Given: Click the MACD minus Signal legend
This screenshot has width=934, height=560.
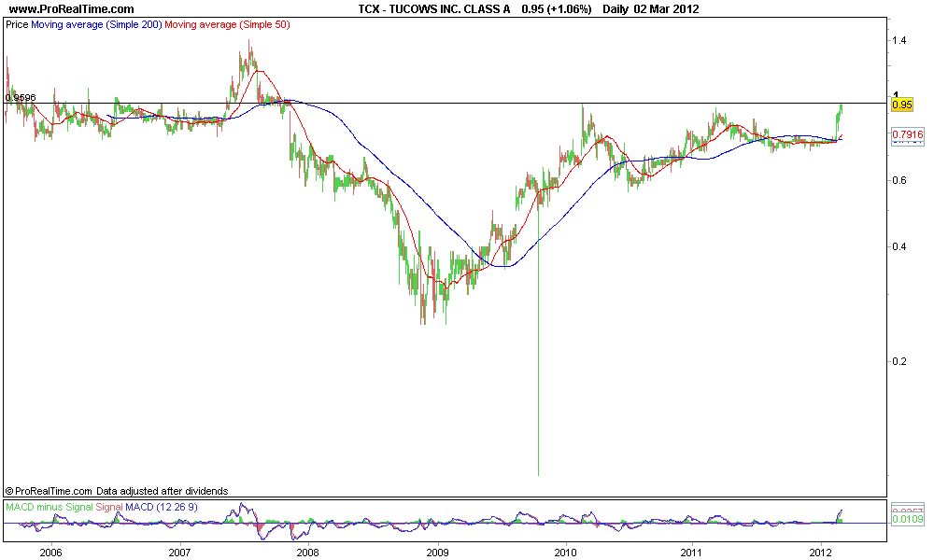Looking at the screenshot, I should pos(49,507).
